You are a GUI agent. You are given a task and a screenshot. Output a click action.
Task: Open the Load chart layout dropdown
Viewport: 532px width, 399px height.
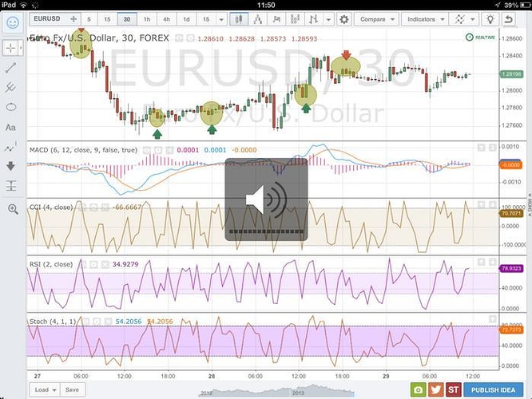[x=45, y=390]
